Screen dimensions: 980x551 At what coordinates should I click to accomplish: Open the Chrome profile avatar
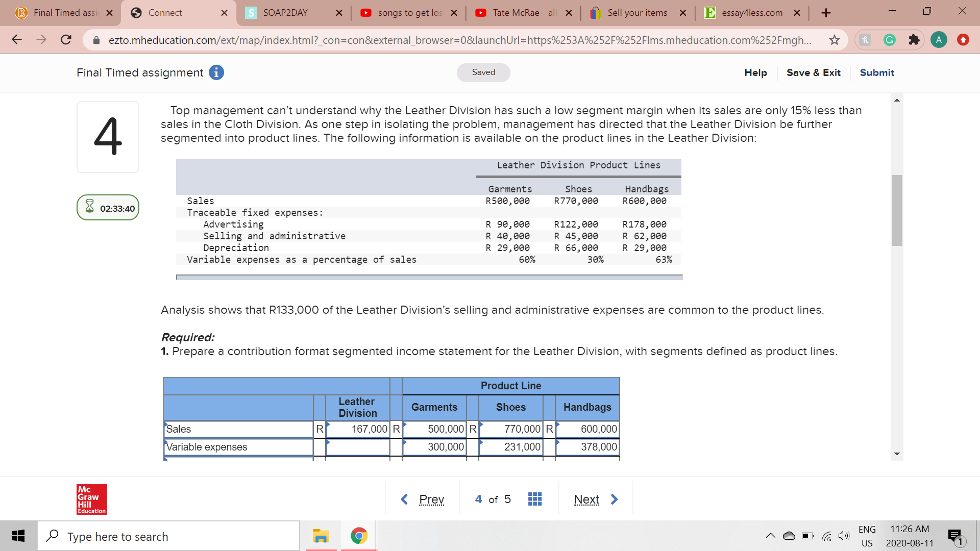point(938,40)
